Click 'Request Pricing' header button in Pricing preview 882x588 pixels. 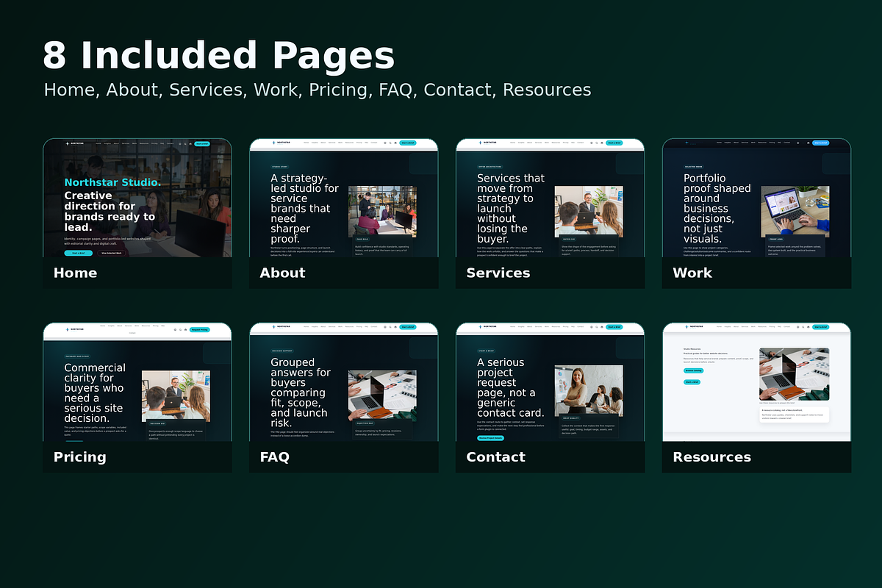pos(200,329)
